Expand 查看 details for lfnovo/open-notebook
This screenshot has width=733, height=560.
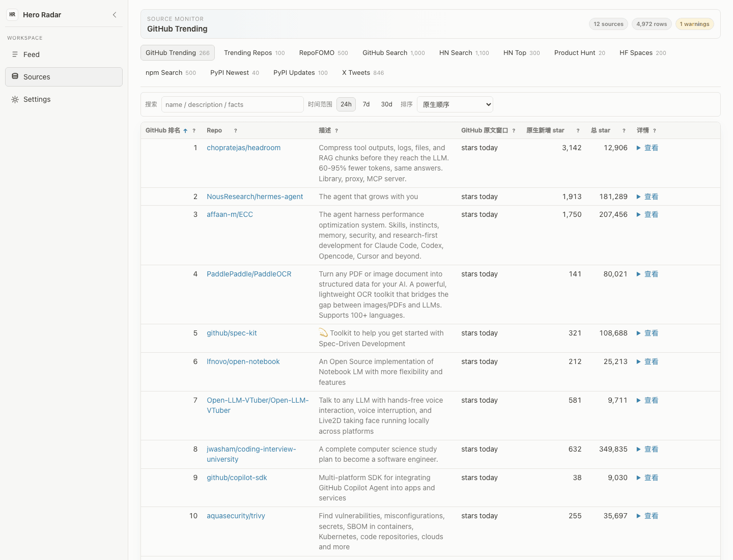click(647, 361)
